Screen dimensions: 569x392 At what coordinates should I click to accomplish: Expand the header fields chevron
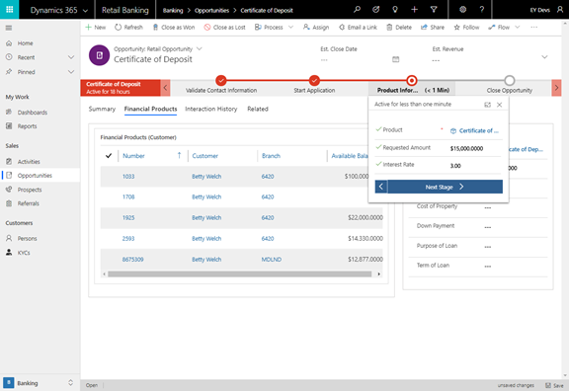(544, 57)
